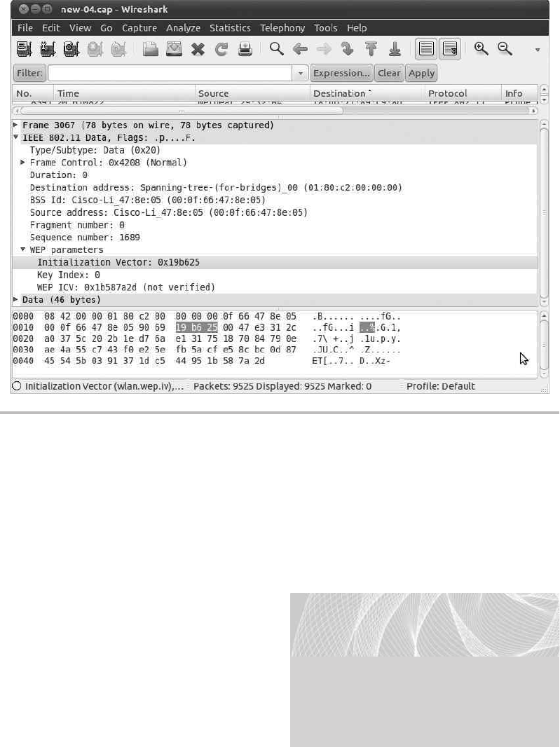Click into the display filter input field
The image size is (560, 747).
point(170,74)
